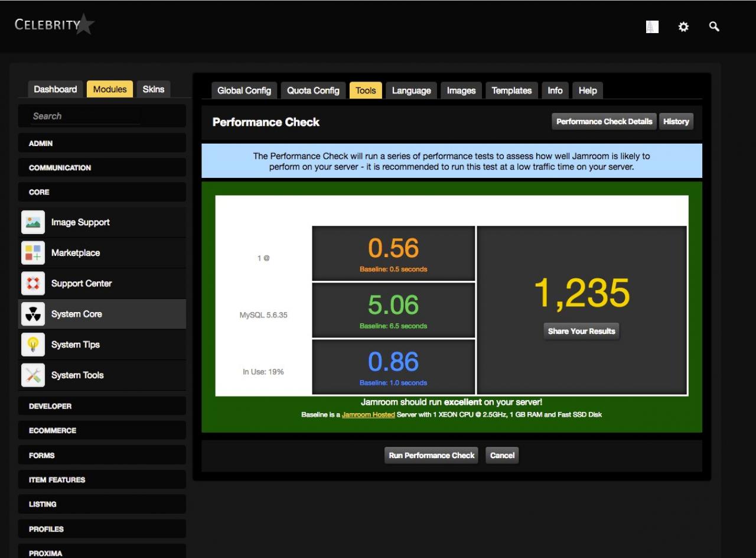
Task: Open the Support Center lifebuoy icon
Action: [x=33, y=284]
